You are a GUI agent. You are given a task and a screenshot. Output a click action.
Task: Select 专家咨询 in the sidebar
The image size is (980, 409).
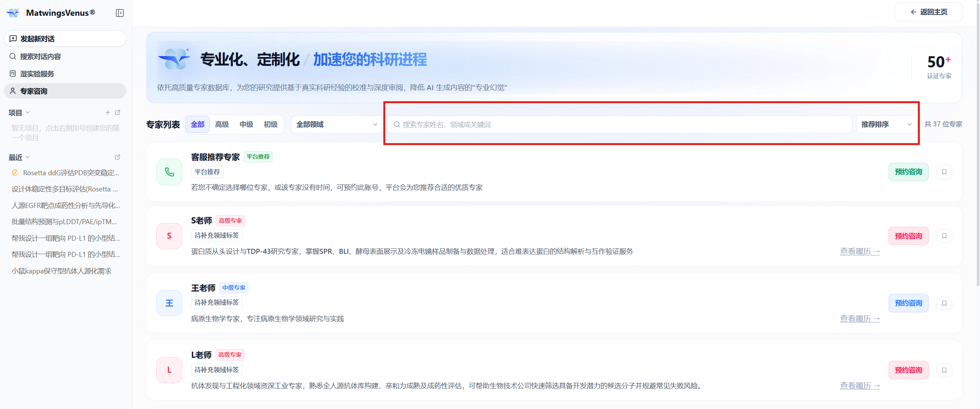[65, 91]
